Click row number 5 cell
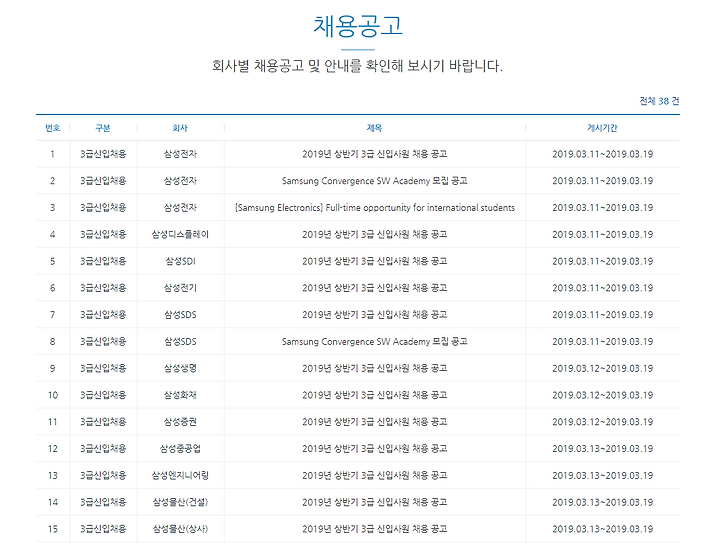This screenshot has height=543, width=720. 52,261
